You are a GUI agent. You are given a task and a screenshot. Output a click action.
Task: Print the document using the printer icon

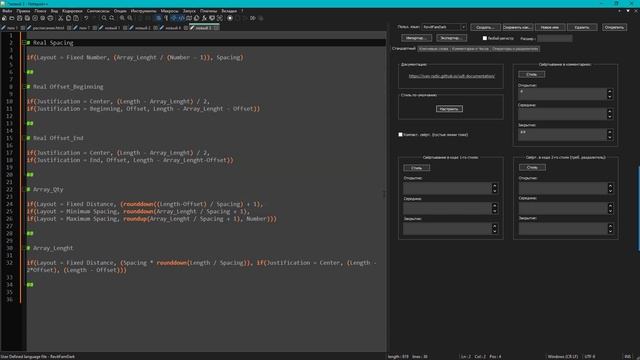pos(51,18)
